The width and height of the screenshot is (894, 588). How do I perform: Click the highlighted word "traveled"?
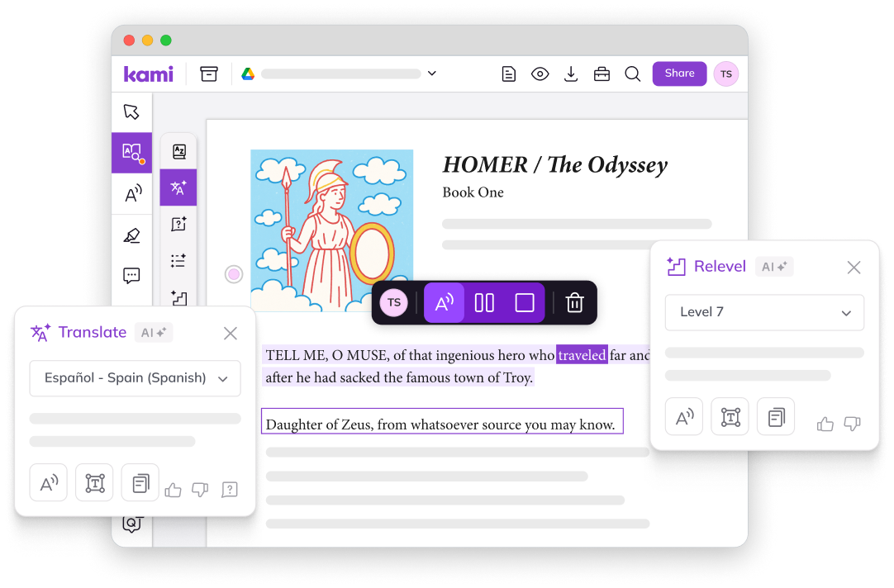point(583,355)
